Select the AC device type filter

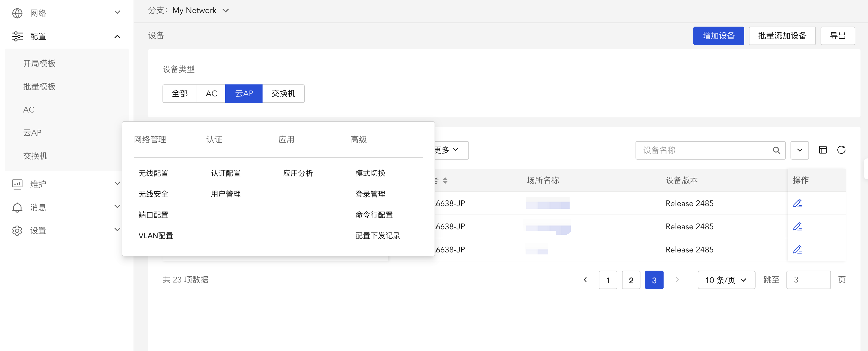pyautogui.click(x=211, y=93)
